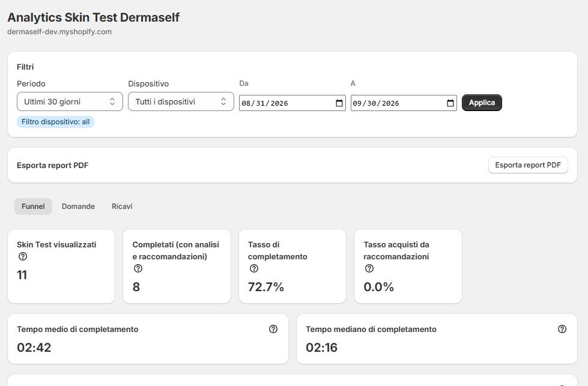
Task: Switch to the Ricavi tab
Action: pos(122,207)
